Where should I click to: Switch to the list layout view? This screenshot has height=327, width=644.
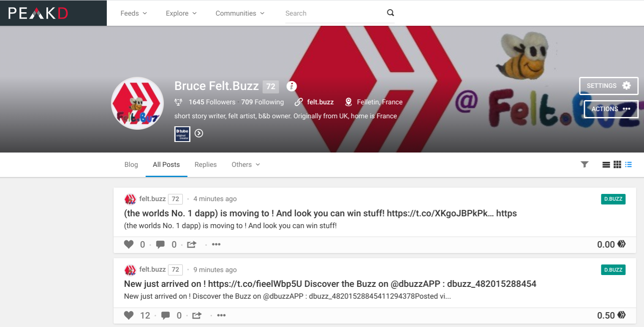[x=606, y=164]
